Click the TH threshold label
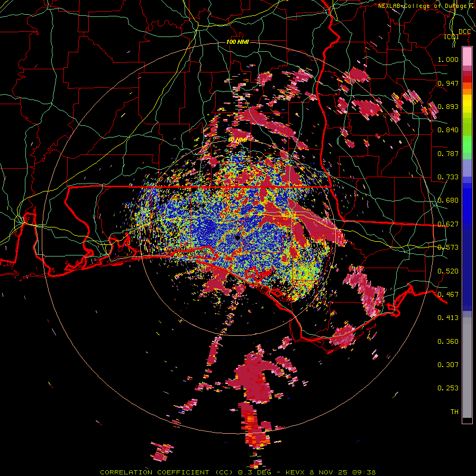Screen dimensions: 476x476 coord(454,412)
